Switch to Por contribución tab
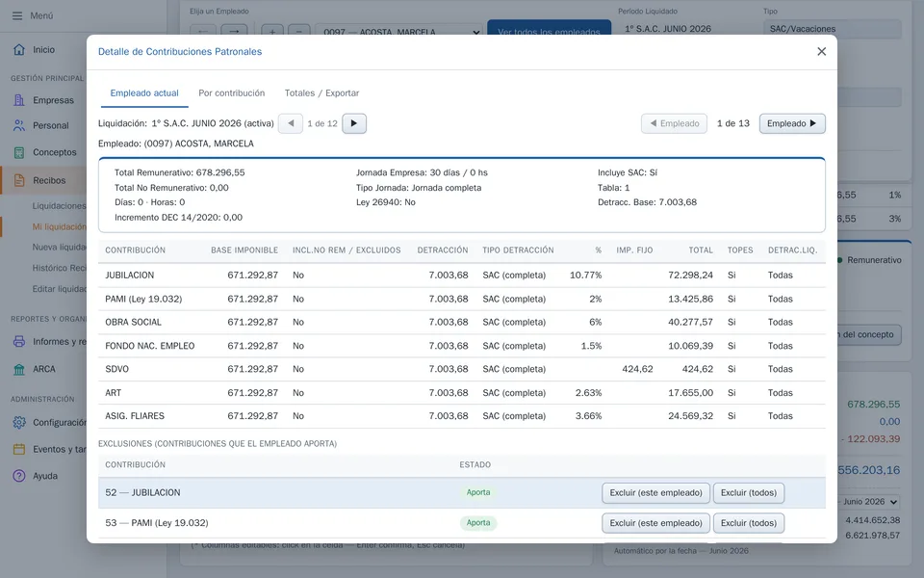 pos(232,93)
